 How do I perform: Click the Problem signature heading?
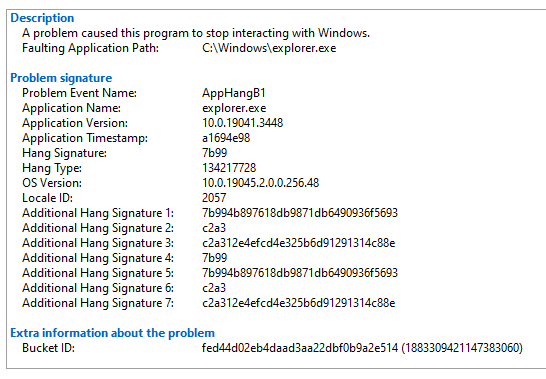click(x=61, y=78)
